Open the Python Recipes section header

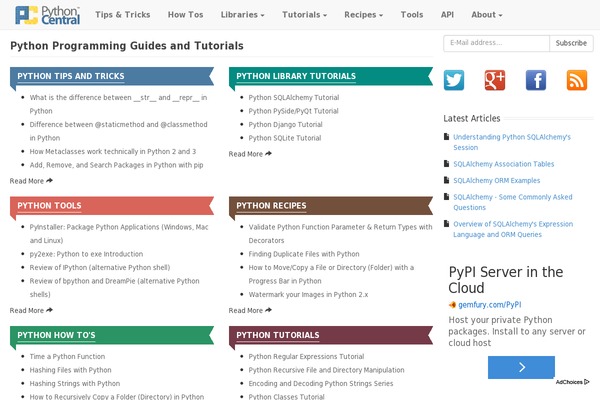coord(271,206)
